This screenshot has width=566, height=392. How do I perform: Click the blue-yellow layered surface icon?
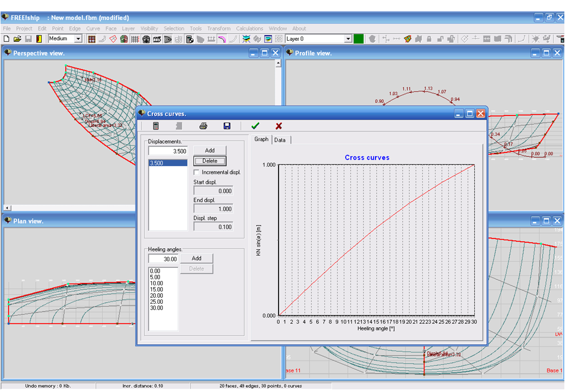click(x=246, y=39)
